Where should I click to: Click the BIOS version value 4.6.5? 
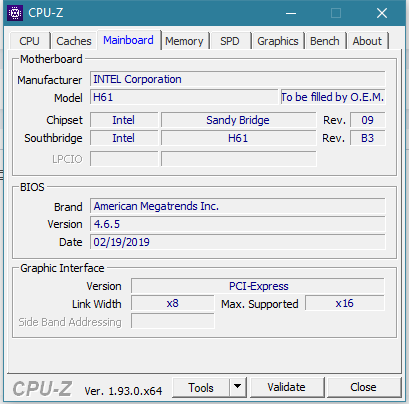[x=237, y=224]
